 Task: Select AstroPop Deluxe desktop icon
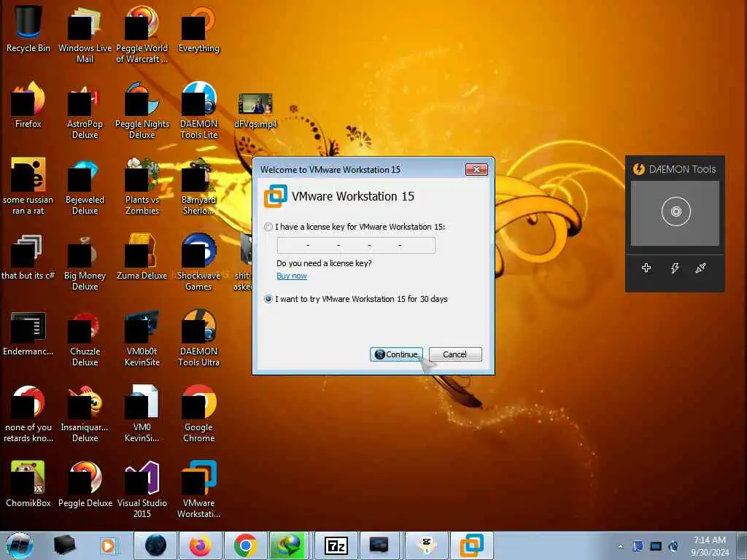[x=85, y=109]
